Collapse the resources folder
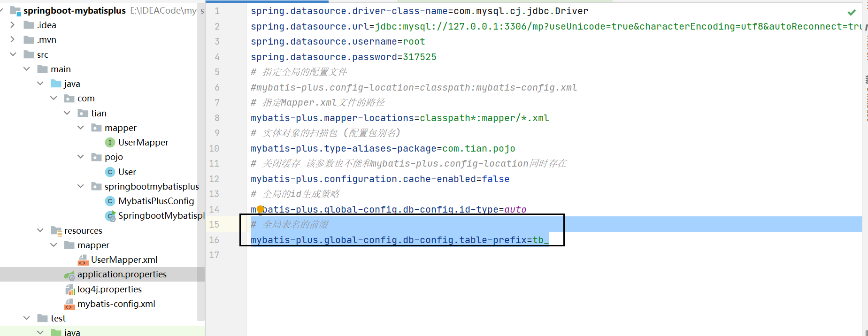868x336 pixels. 40,230
